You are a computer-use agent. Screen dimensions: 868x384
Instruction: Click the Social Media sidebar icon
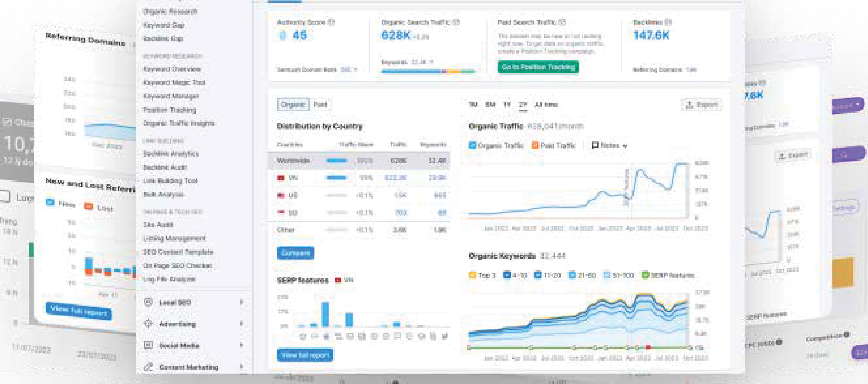pos(148,345)
